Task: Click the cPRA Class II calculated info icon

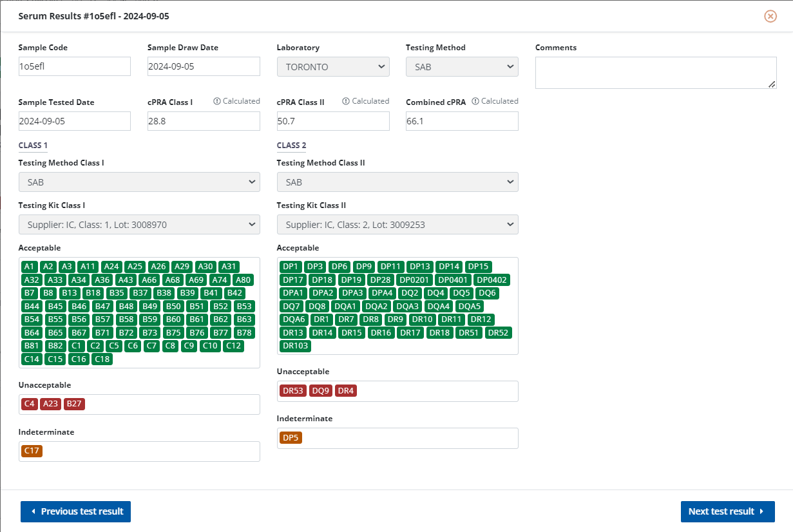Action: point(346,101)
